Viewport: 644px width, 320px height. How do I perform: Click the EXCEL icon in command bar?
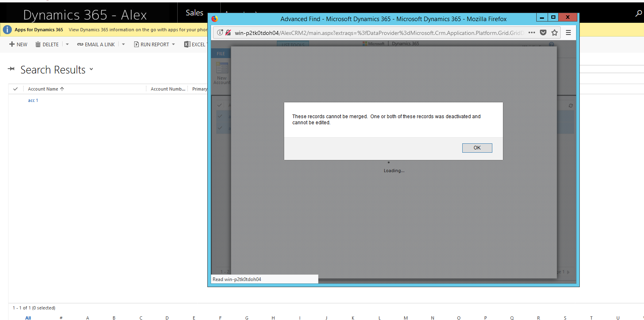(x=187, y=44)
